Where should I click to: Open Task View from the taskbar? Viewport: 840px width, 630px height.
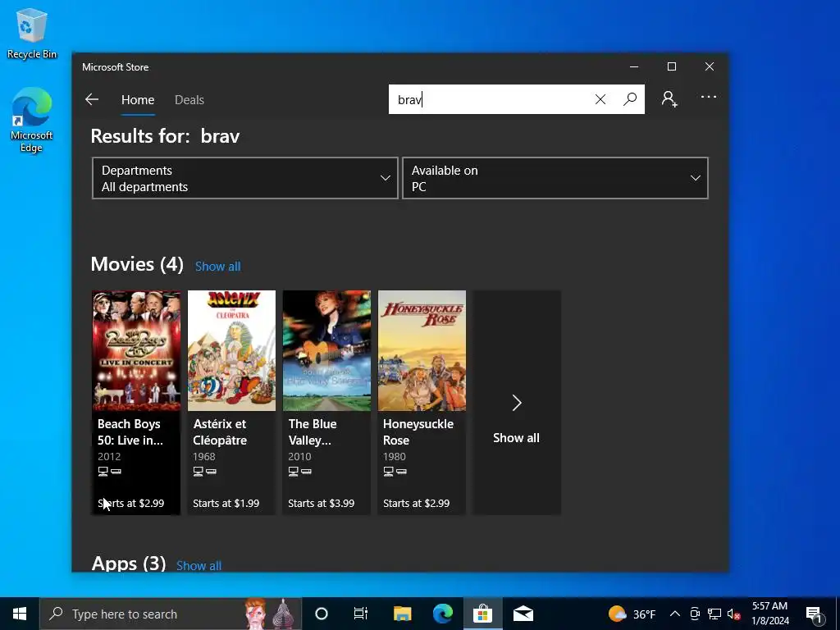click(x=361, y=614)
